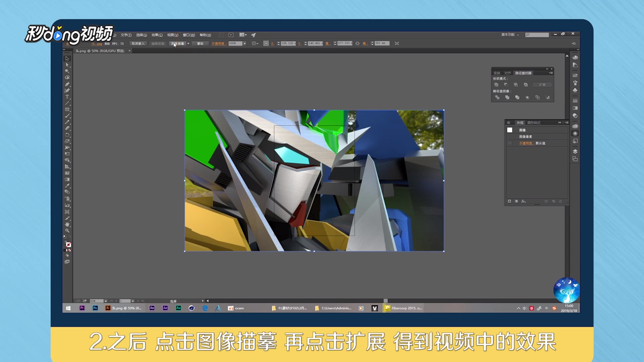Image resolution: width=644 pixels, height=362 pixels.
Task: Open the Pathfinder panel flyout menu
Action: click(x=551, y=73)
